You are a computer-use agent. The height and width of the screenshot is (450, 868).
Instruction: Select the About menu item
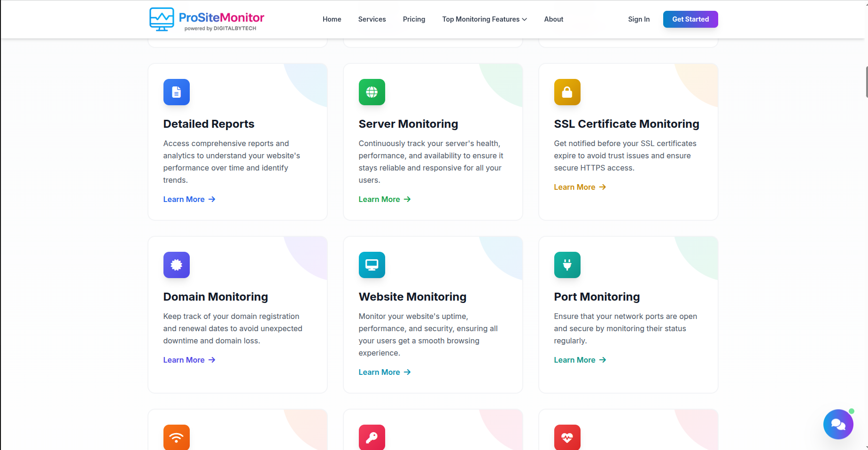point(553,19)
